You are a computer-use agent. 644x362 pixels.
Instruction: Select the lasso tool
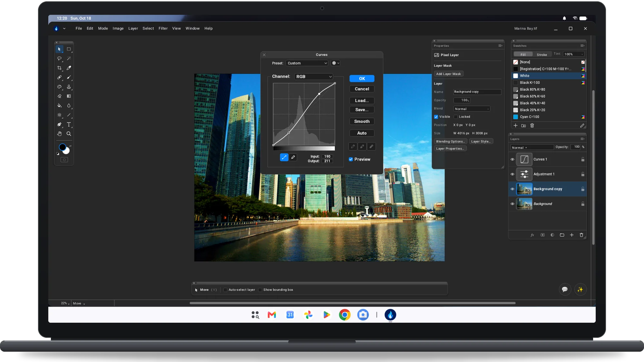60,59
